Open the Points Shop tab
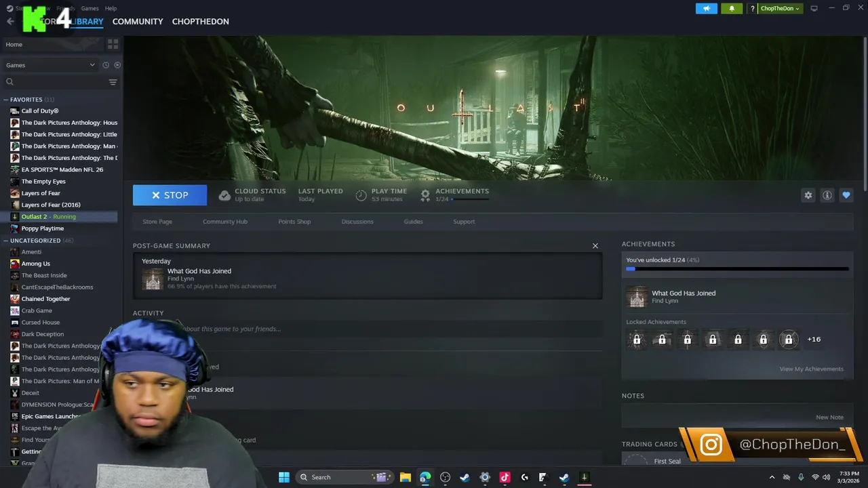This screenshot has height=488, width=868. click(x=294, y=222)
